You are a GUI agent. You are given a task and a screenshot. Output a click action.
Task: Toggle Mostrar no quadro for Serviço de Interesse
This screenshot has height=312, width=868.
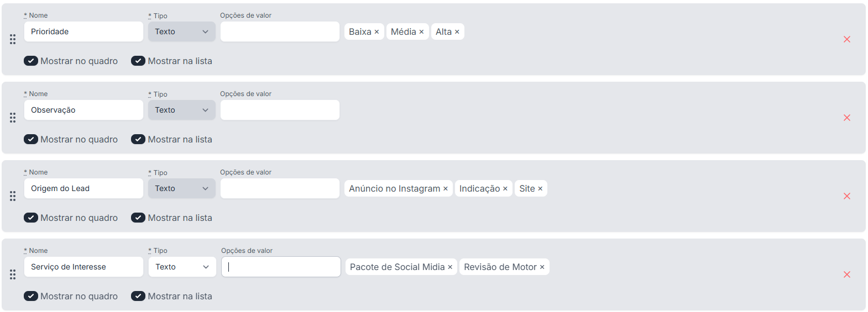click(x=31, y=296)
